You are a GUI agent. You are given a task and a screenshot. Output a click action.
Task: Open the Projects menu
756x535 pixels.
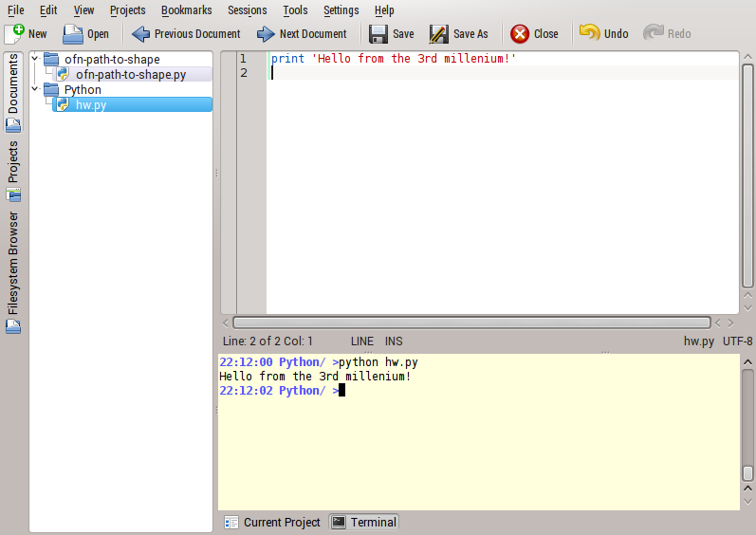point(127,10)
